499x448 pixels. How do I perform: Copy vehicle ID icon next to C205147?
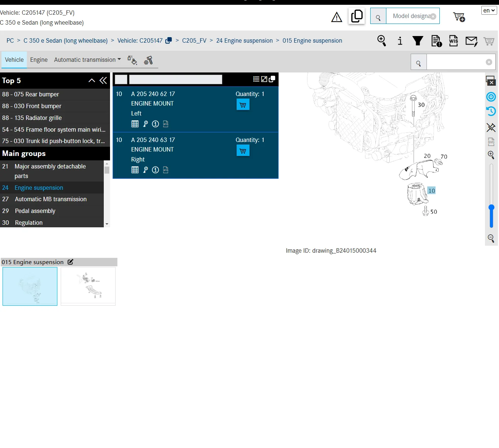[169, 40]
